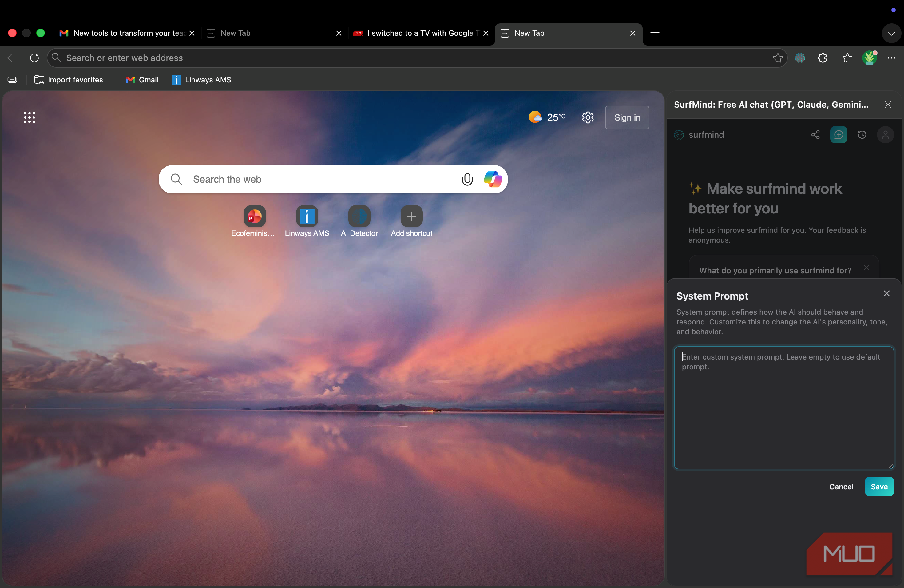Launch Copilot from the search box
The height and width of the screenshot is (588, 904).
coord(493,179)
